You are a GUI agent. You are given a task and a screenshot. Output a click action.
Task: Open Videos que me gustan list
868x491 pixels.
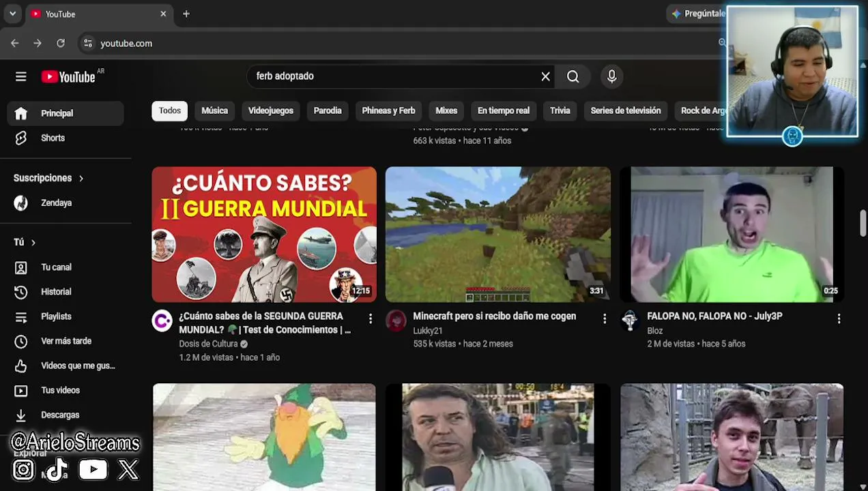[x=66, y=366]
